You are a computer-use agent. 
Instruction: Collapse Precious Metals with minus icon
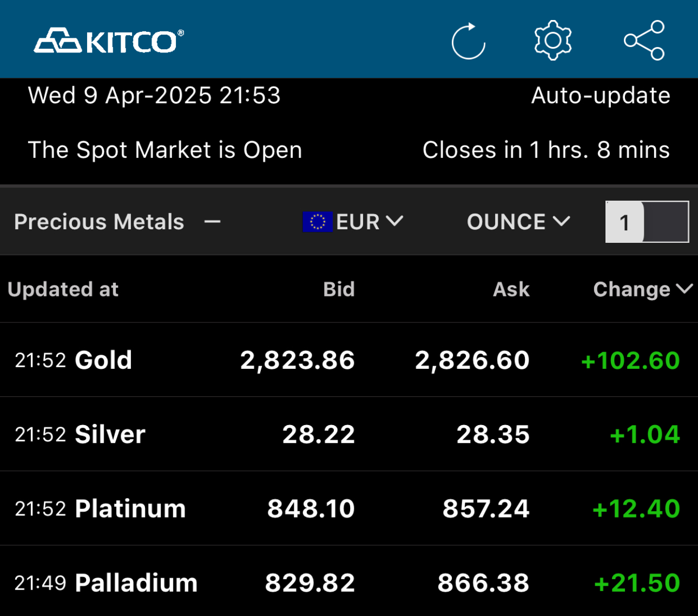point(213,222)
